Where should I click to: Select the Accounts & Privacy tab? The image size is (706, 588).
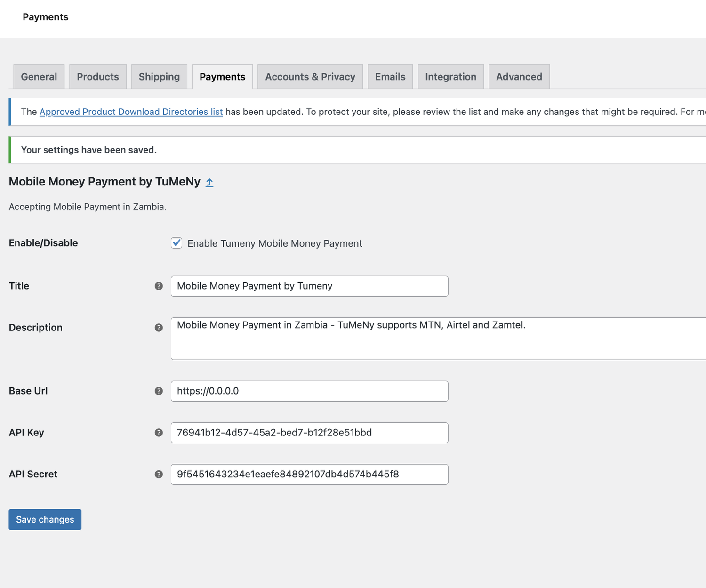[310, 77]
